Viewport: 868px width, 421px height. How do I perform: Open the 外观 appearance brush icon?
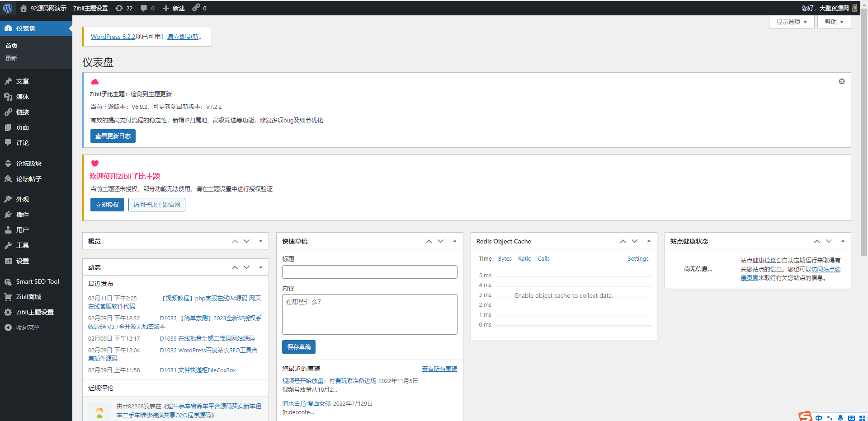click(x=8, y=199)
